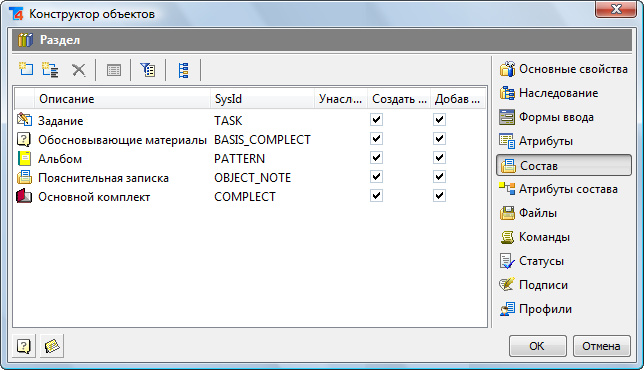Sort by the SysId column header

click(262, 99)
